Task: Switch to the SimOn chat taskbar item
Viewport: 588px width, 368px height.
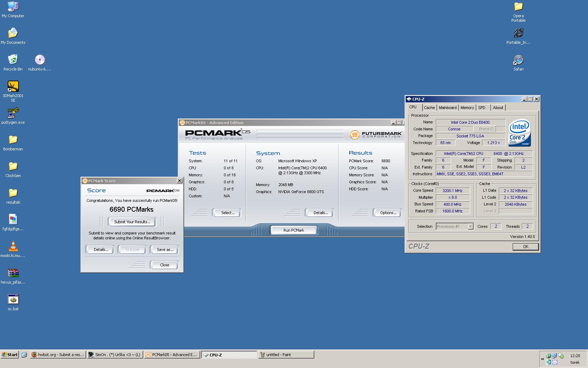Action: (115, 355)
